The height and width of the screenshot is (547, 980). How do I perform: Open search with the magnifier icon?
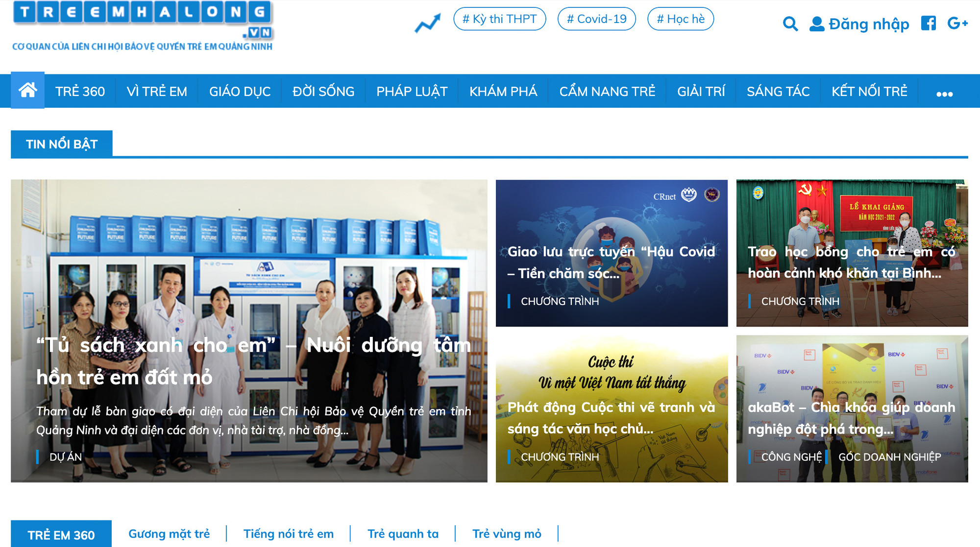click(790, 24)
